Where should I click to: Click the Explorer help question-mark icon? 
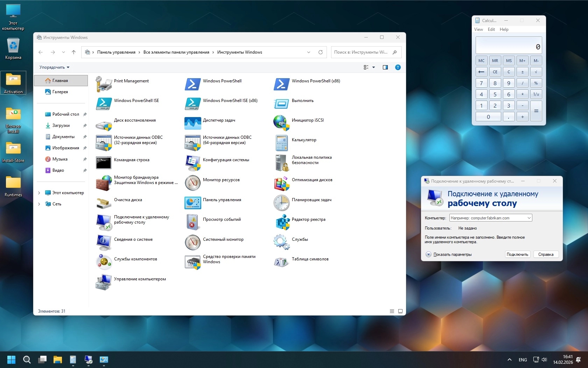pyautogui.click(x=398, y=67)
